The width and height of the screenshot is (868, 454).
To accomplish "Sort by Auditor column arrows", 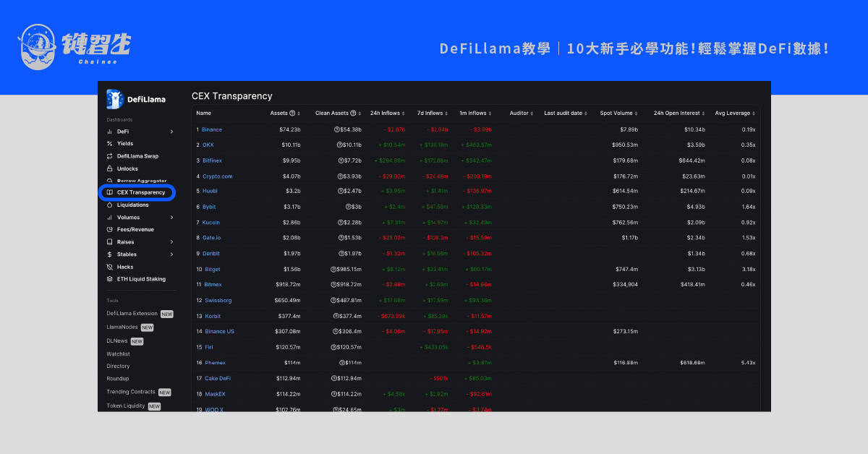I will (x=532, y=113).
